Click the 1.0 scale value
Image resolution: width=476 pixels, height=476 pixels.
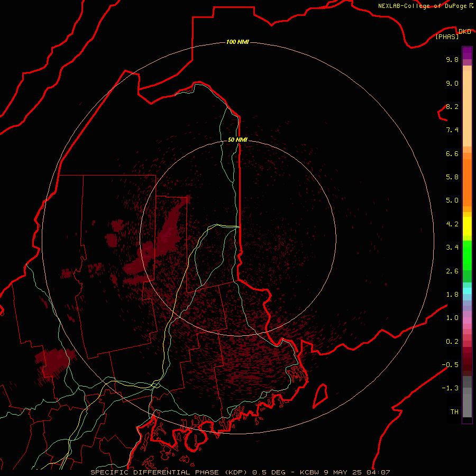[452, 318]
